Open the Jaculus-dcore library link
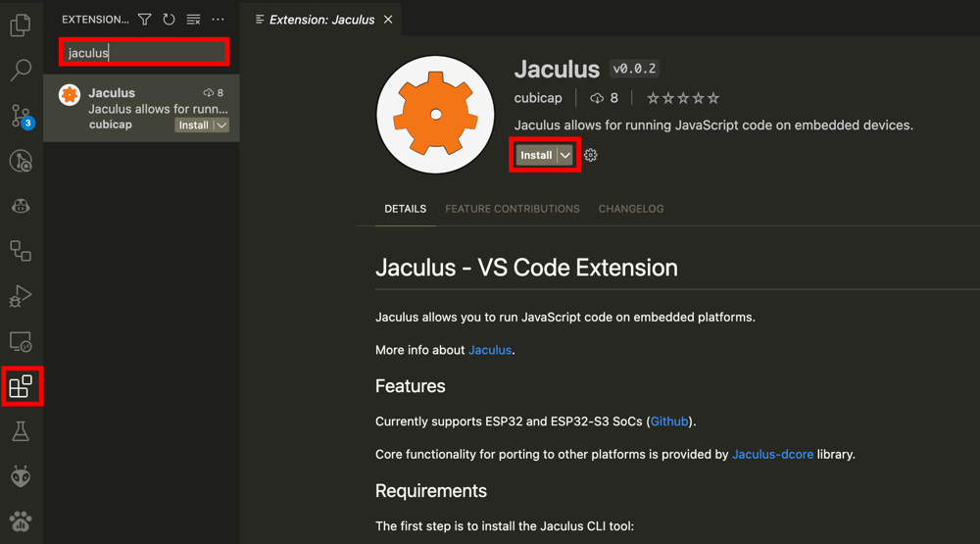Viewport: 980px width, 544px height. (x=772, y=455)
